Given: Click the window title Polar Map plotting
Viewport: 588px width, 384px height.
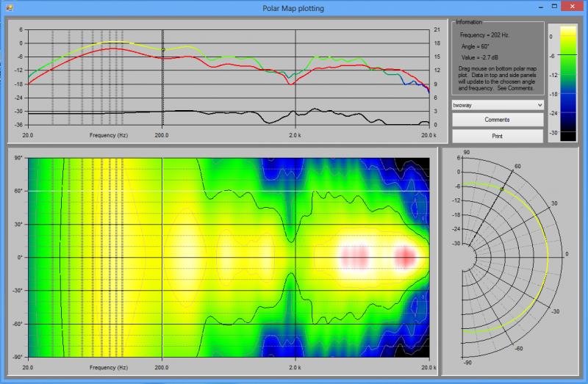Looking at the screenshot, I should (293, 7).
